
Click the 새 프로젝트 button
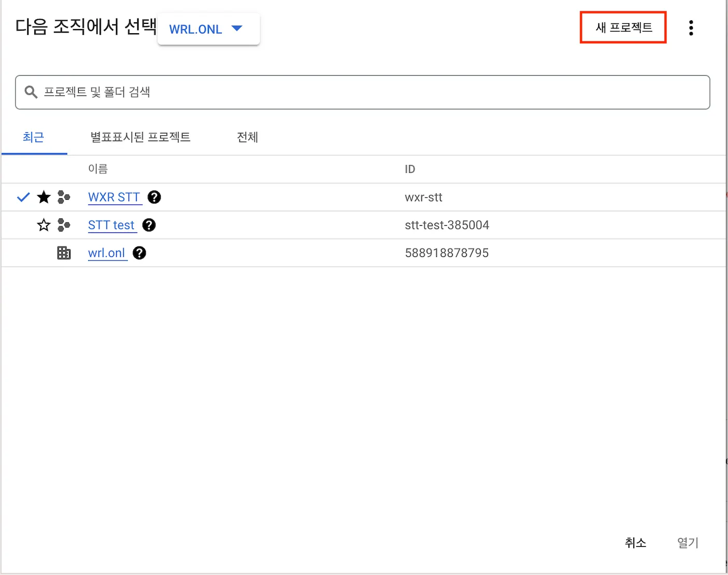click(623, 28)
